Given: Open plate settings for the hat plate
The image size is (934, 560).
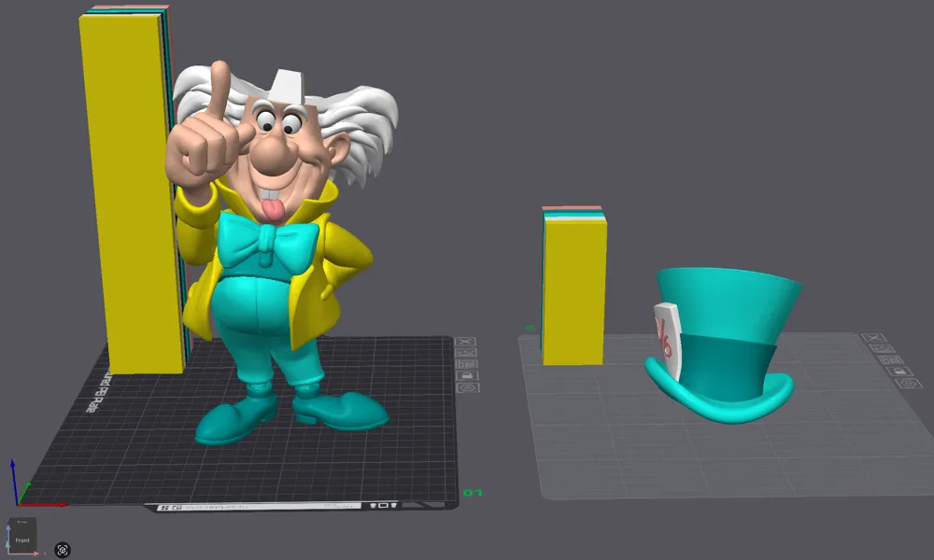Looking at the screenshot, I should (x=909, y=384).
